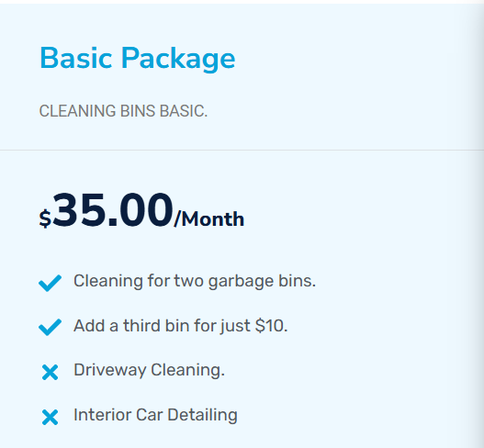Select the word Basic in the heading
Image resolution: width=484 pixels, height=448 pixels.
coord(75,58)
